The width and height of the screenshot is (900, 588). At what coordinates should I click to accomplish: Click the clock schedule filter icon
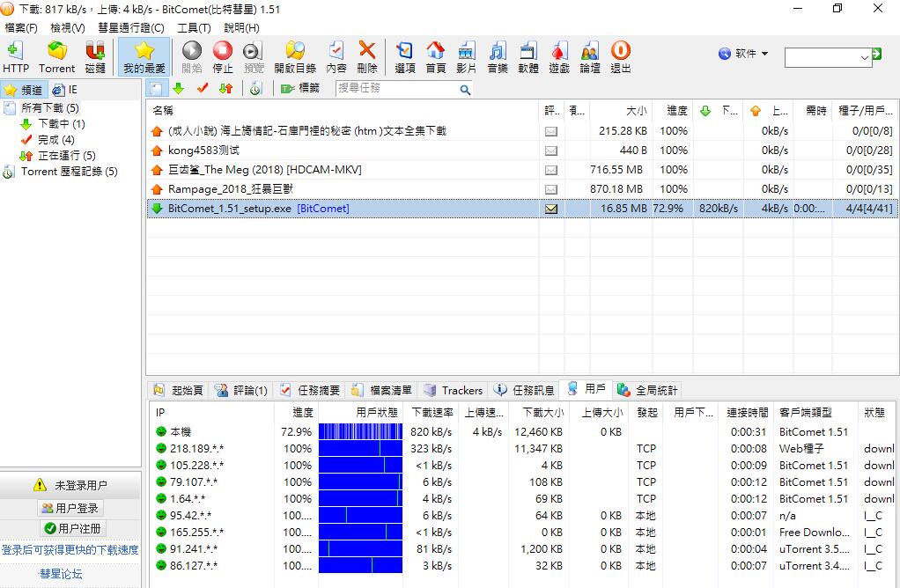pyautogui.click(x=256, y=88)
